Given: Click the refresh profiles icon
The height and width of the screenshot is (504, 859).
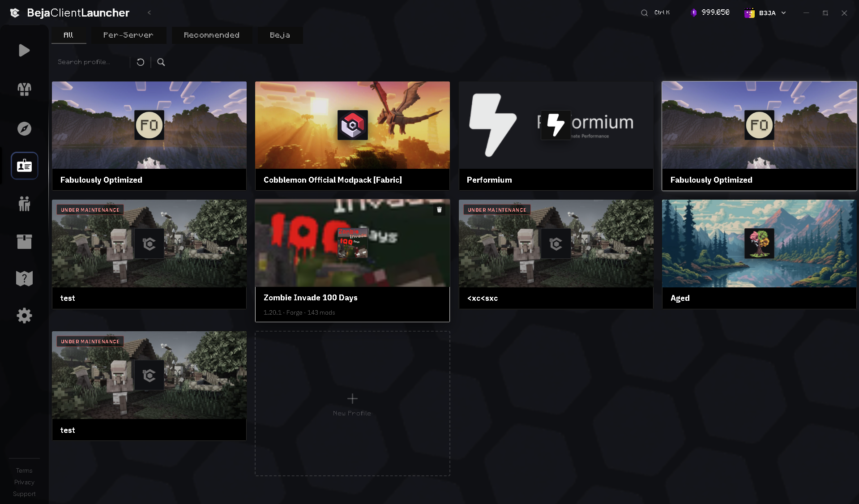Looking at the screenshot, I should pyautogui.click(x=141, y=62).
